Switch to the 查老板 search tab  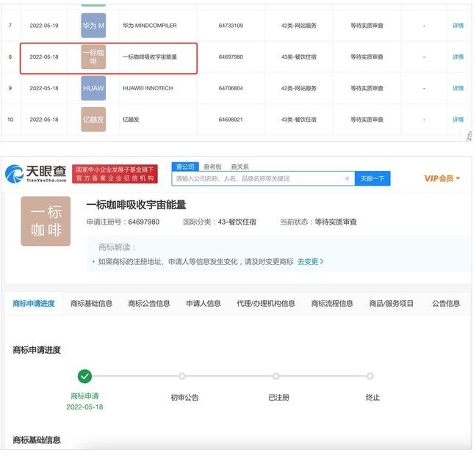212,167
